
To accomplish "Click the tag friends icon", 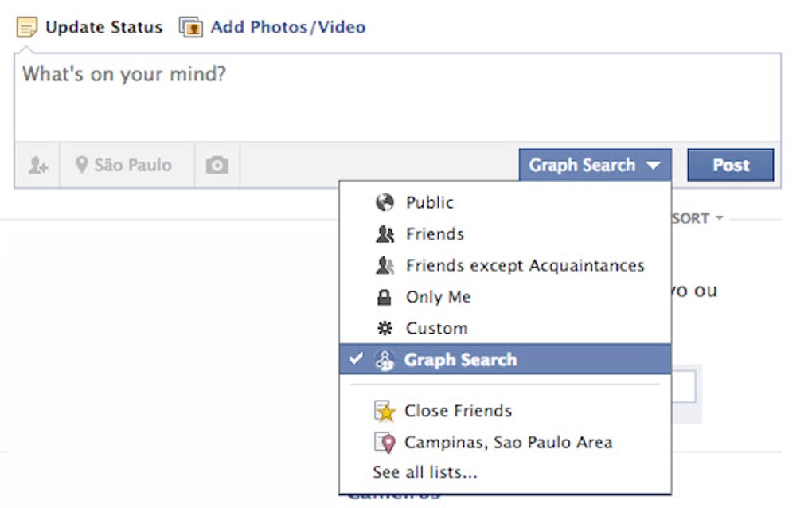I will 37,166.
